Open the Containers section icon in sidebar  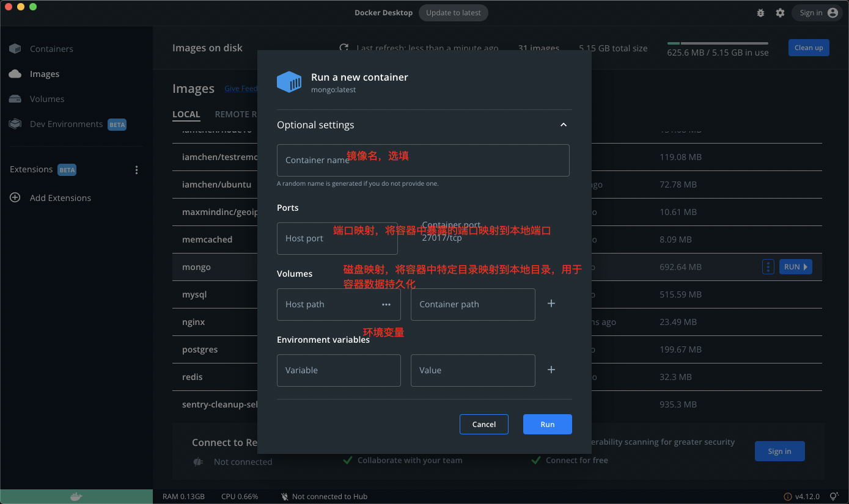point(15,49)
